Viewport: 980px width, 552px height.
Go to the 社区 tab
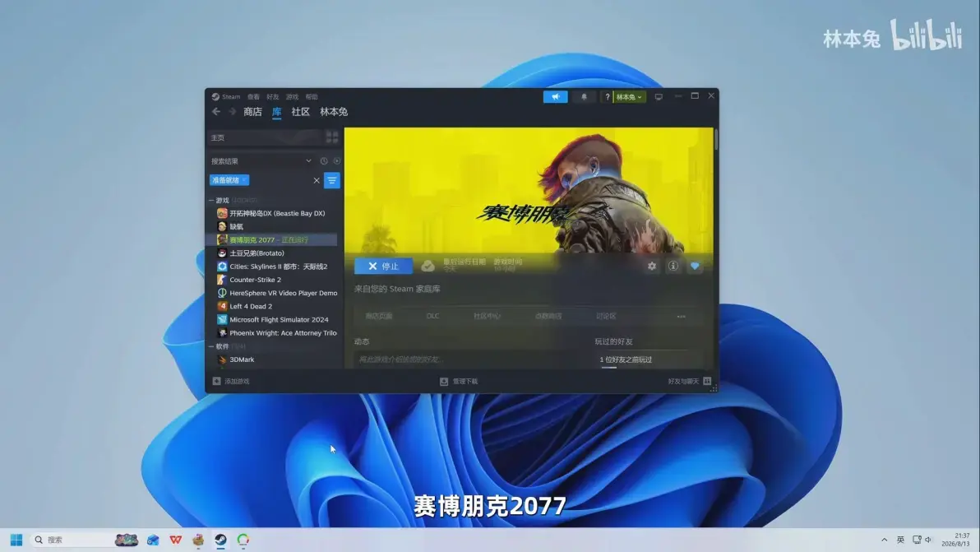coord(300,112)
